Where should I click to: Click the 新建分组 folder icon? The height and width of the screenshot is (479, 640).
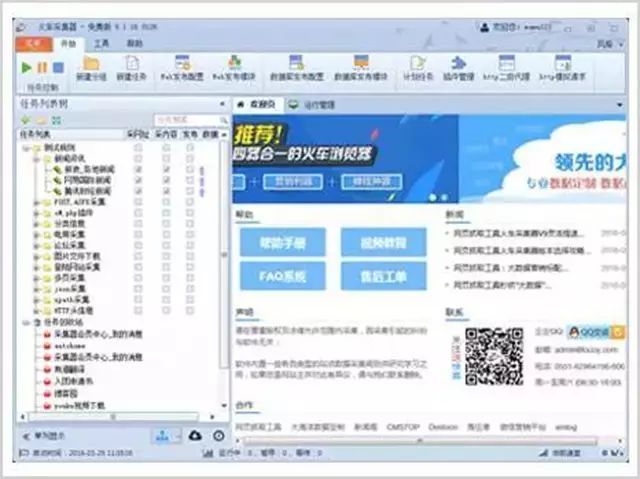click(91, 63)
